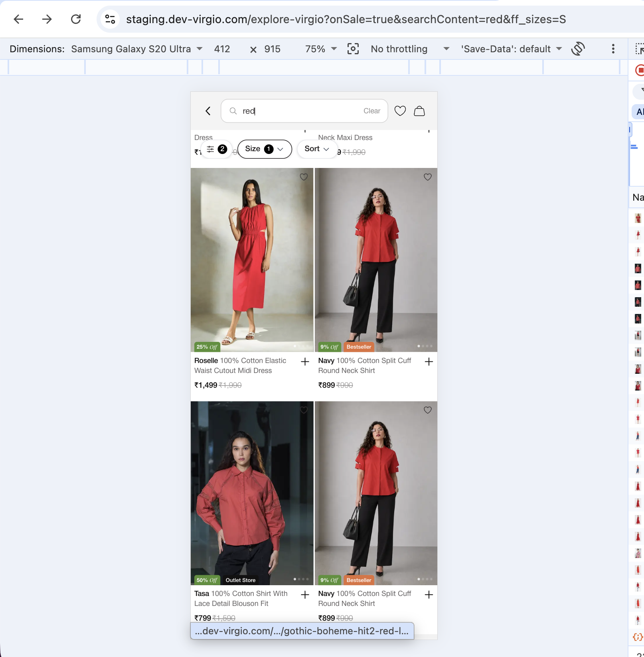Wishlist the Tasa Lace Detail Shirt

(x=304, y=410)
